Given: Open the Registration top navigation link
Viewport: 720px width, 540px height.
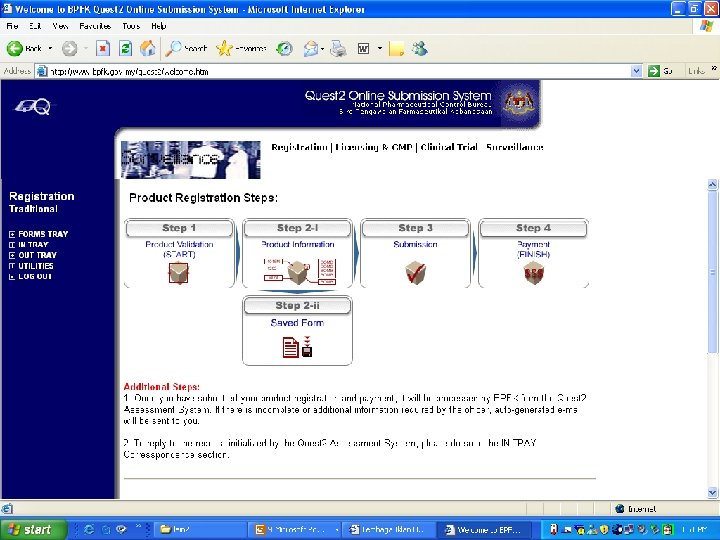Looking at the screenshot, I should (x=299, y=147).
